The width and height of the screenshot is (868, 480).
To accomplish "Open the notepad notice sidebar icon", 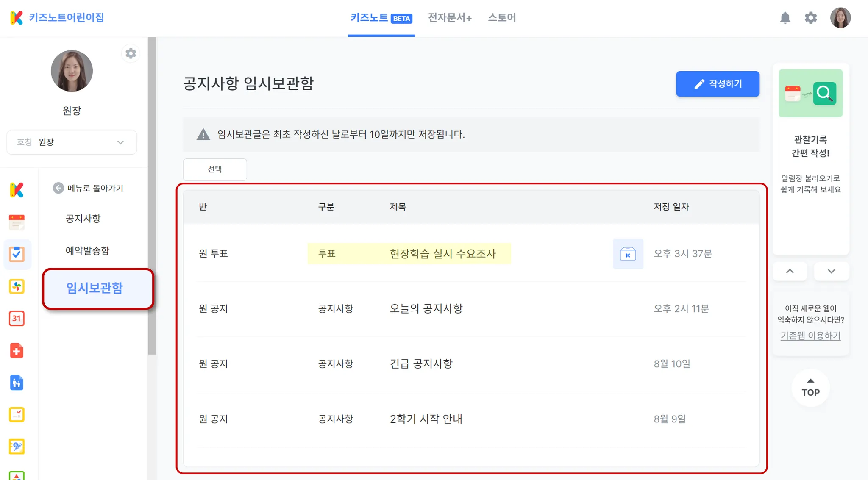I will [17, 222].
